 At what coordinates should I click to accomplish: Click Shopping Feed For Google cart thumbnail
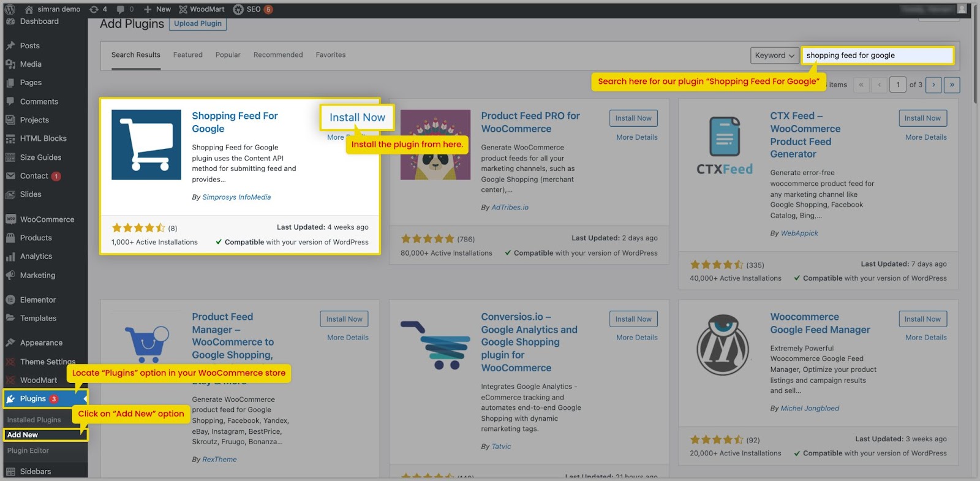point(146,145)
